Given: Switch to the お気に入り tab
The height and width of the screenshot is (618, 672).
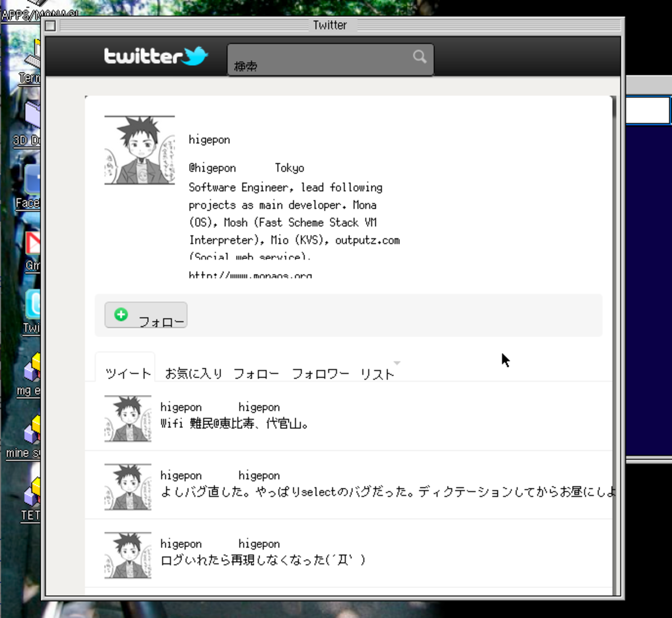Looking at the screenshot, I should click(x=193, y=373).
